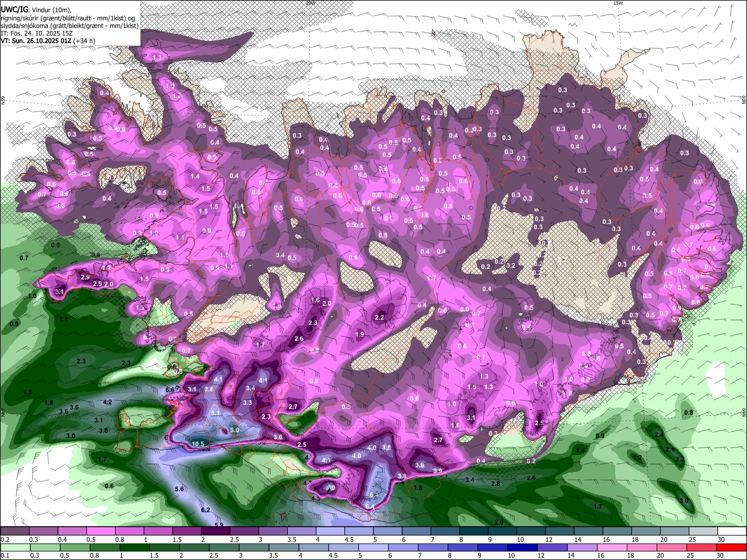Click the 'VT: Sun. 26.10.2025 01Z (+34 h)' line
The height and width of the screenshot is (560, 747).
(48, 41)
